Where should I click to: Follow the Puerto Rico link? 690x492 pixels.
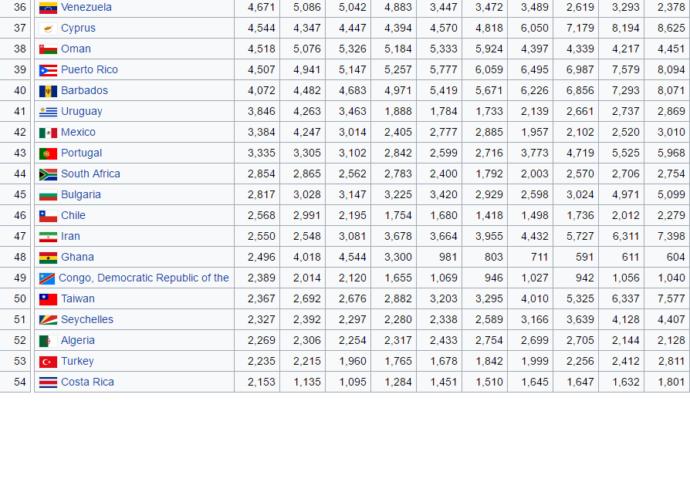[x=89, y=70]
